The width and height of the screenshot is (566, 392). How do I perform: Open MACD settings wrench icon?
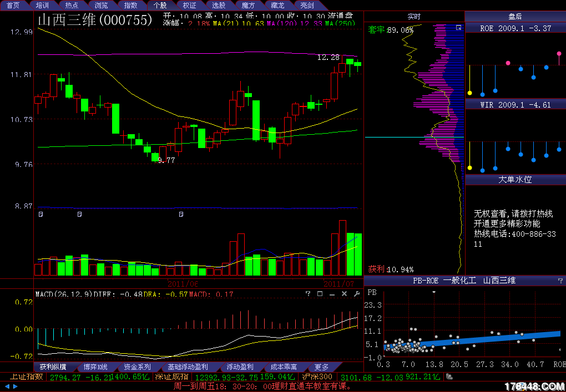[x=356, y=294]
